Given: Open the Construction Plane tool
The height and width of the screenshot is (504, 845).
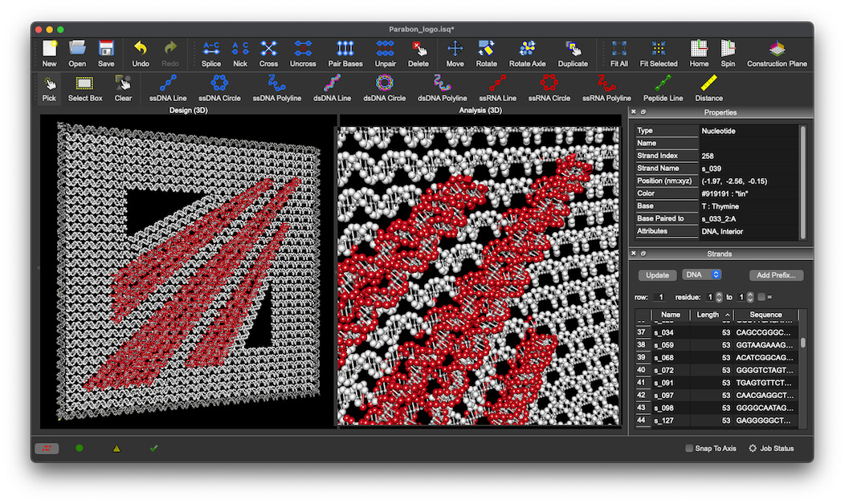Looking at the screenshot, I should [777, 53].
